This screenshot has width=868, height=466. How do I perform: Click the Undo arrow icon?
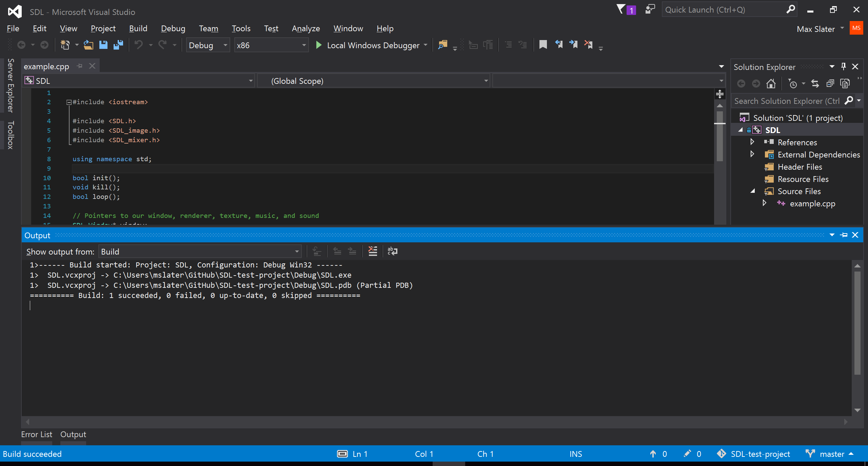138,45
